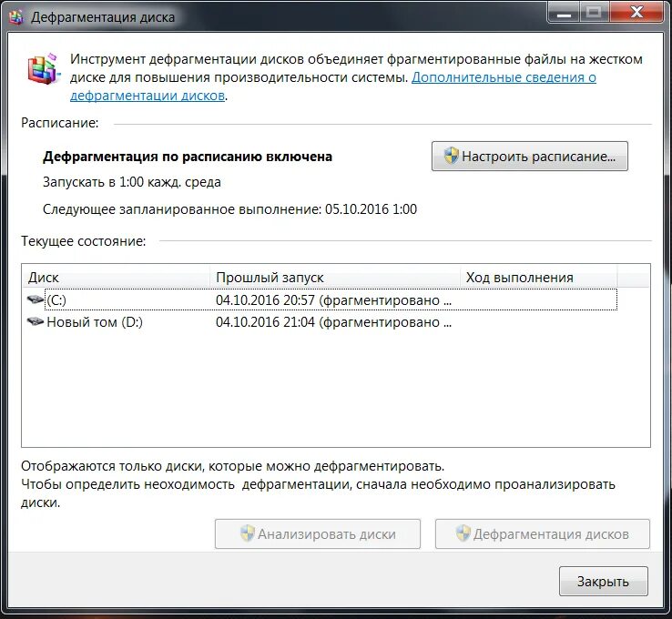Viewport: 672px width, 619px height.
Task: Click the 04.10.2016 21:04 last run cell
Action: 333,322
